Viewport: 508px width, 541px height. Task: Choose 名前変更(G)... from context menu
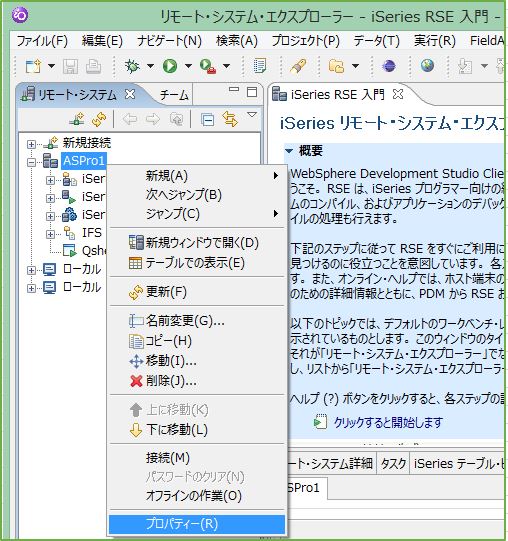coord(197,321)
